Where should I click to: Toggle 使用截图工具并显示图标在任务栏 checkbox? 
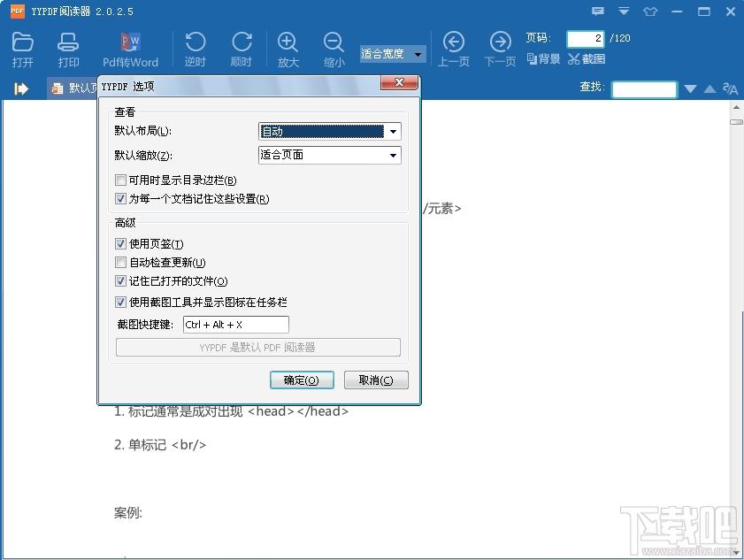pyautogui.click(x=120, y=302)
